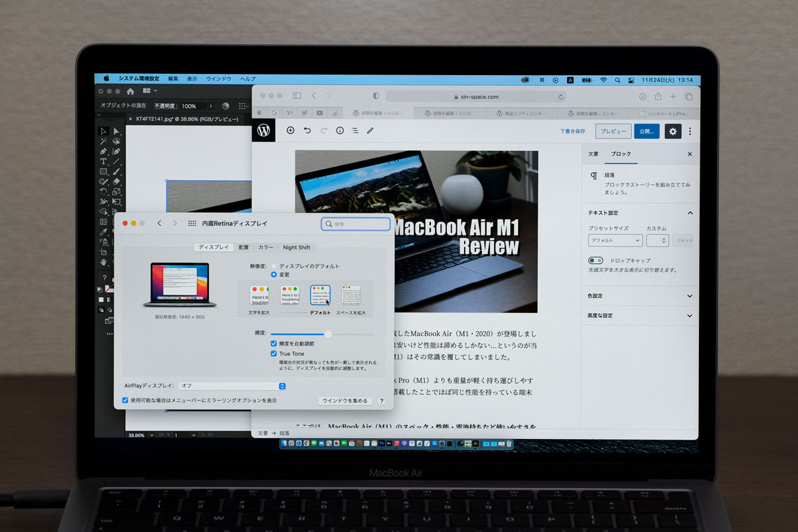Viewport: 798px width, 532px height.
Task: Select the display default resolution radio
Action: click(274, 266)
